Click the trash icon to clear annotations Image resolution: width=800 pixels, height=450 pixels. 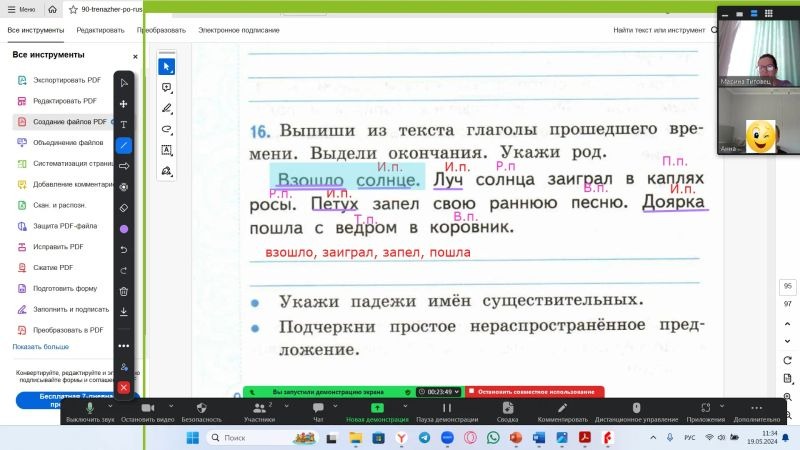(124, 291)
